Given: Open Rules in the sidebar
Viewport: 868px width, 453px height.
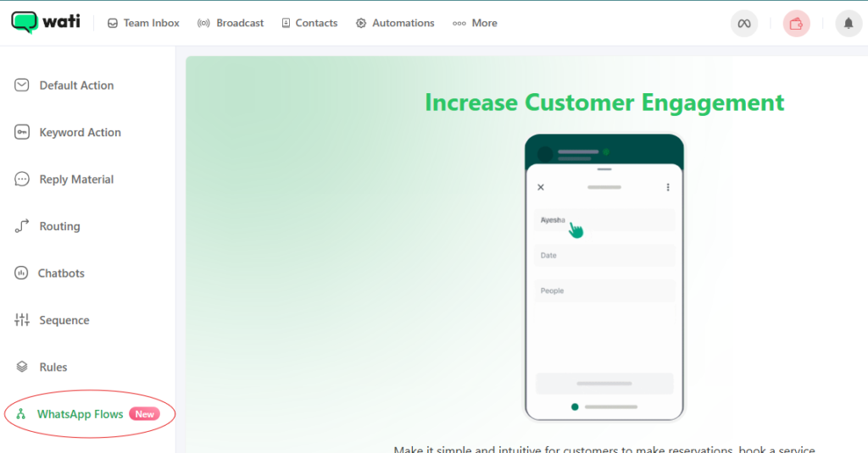Looking at the screenshot, I should (x=41, y=367).
